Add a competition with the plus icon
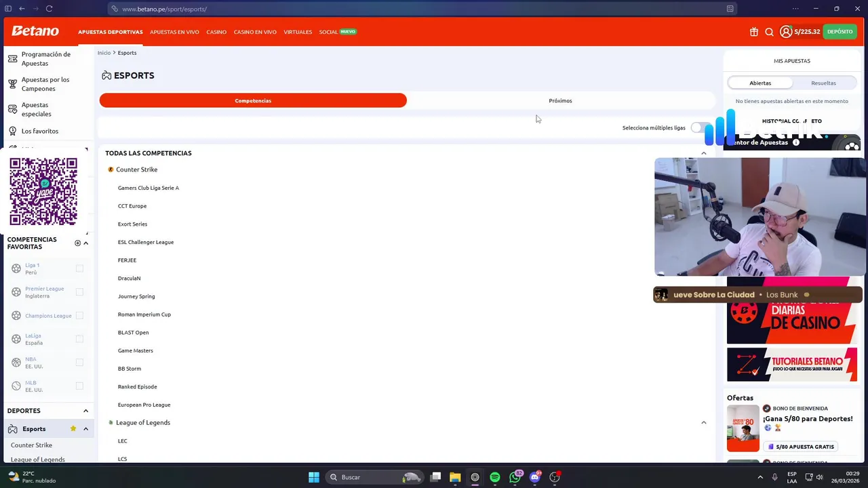Image resolution: width=868 pixels, height=488 pixels. click(x=77, y=243)
